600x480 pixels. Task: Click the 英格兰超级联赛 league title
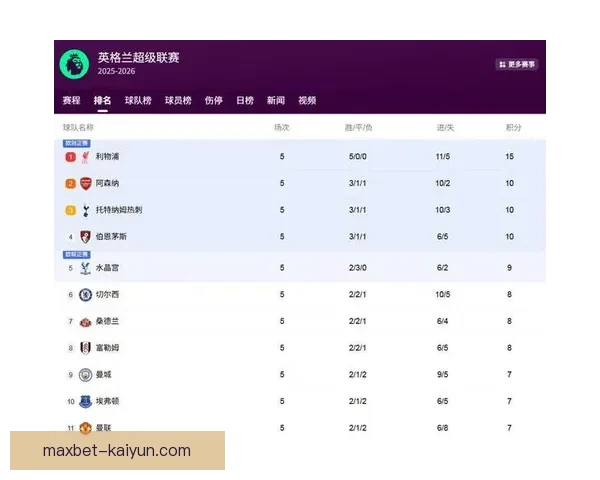139,57
